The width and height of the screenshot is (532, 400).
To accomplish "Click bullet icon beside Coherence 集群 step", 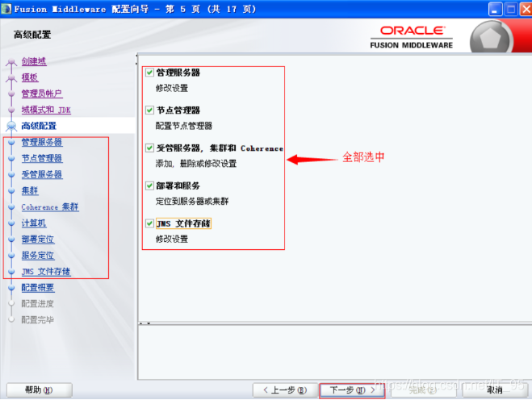I will [11, 206].
